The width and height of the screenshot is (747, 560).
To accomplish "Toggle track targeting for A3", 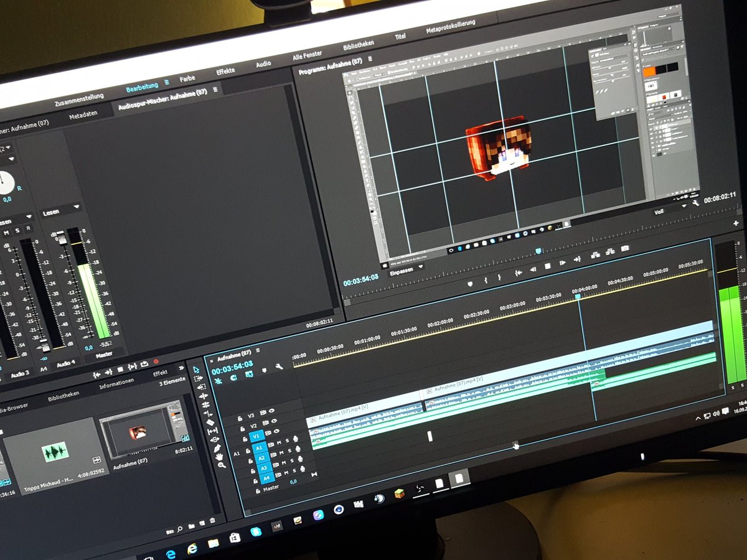I will 265,468.
